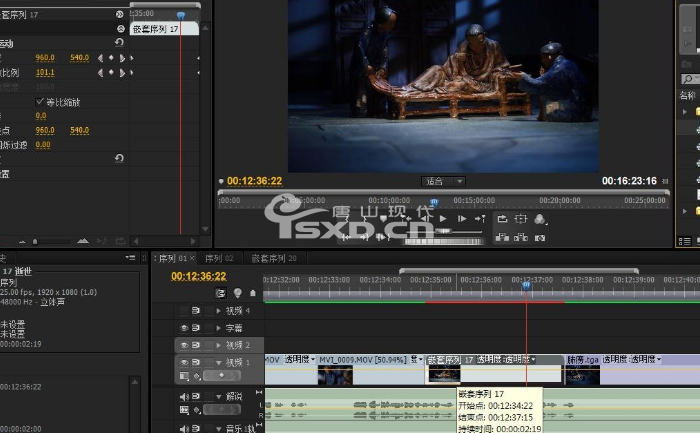This screenshot has width=700, height=433.
Task: Close the 序列 01 tab
Action: coord(192,258)
